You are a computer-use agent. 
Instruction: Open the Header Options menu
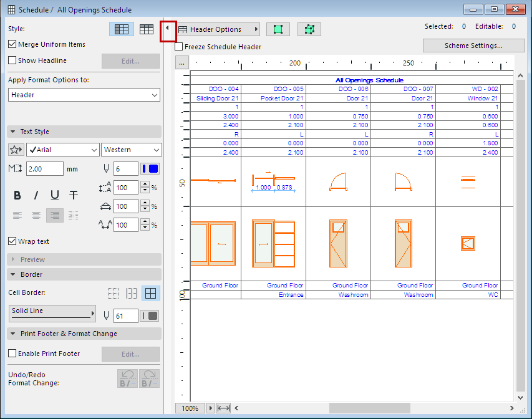click(218, 29)
